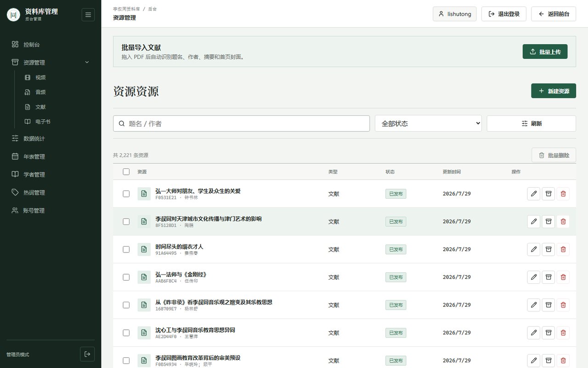588x368 pixels.
Task: Archive the 弘一法师与《金刚经》 entry
Action: click(x=548, y=277)
